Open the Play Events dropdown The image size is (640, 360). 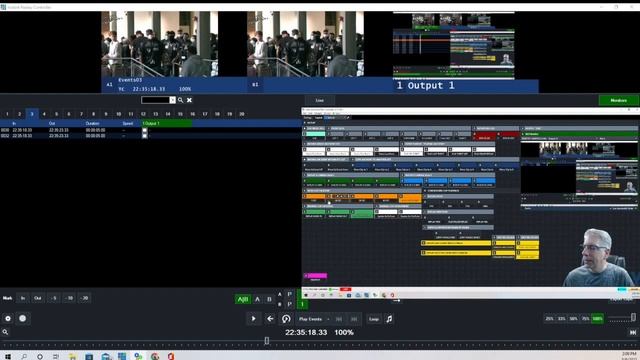point(328,319)
